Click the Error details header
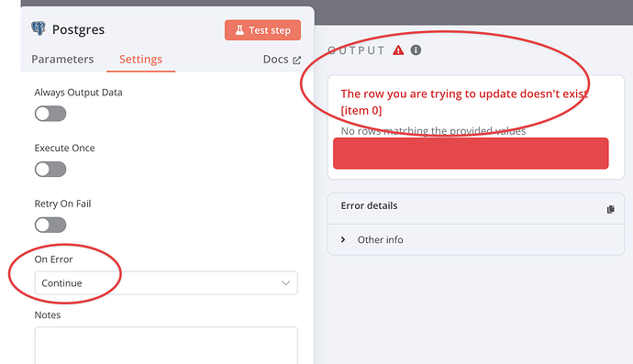Viewport: 633px width, 364px height. (369, 205)
